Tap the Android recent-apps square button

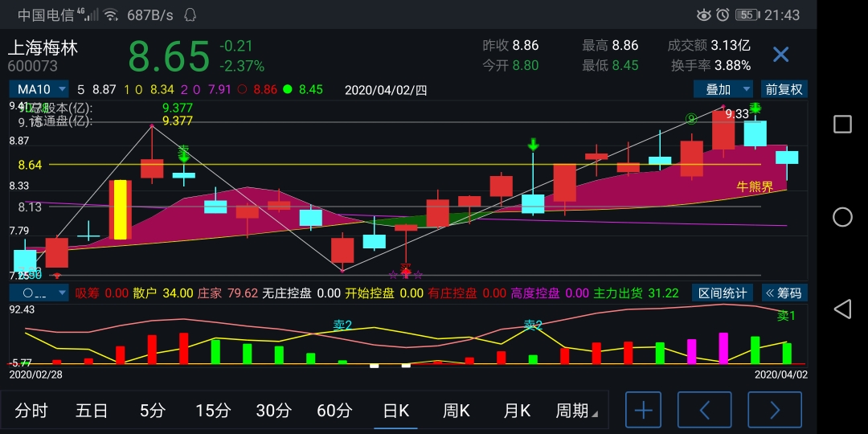[x=842, y=125]
